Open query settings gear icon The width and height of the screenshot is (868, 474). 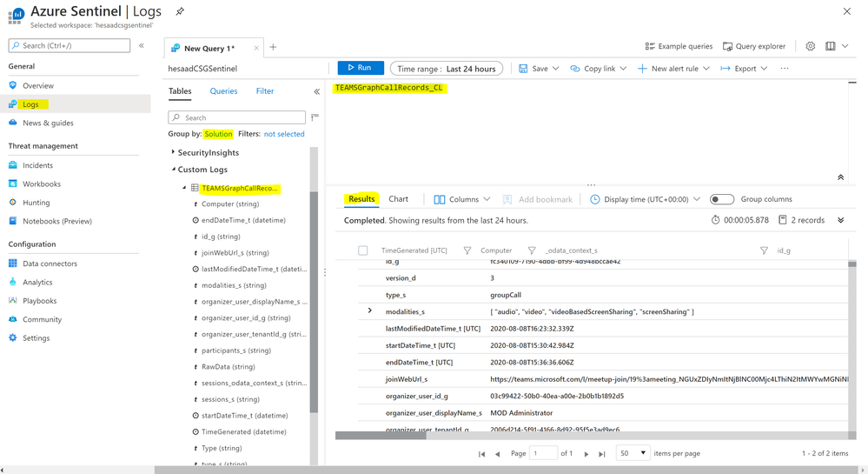point(811,46)
